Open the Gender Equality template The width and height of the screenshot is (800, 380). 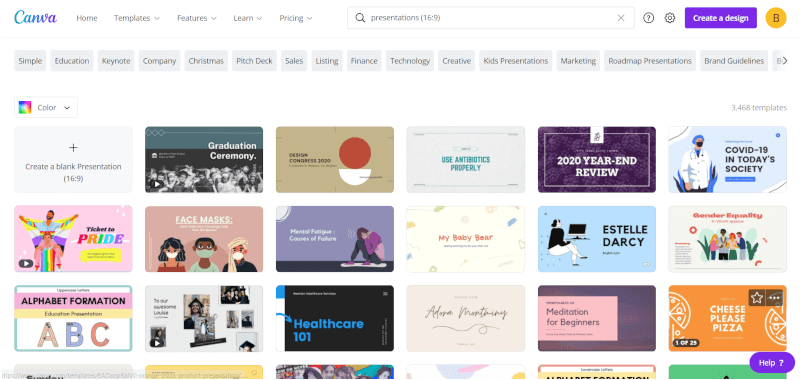[728, 239]
